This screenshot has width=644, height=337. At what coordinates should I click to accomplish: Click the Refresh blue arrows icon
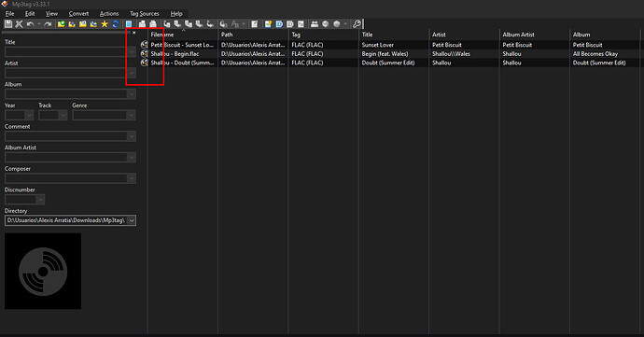(x=116, y=24)
